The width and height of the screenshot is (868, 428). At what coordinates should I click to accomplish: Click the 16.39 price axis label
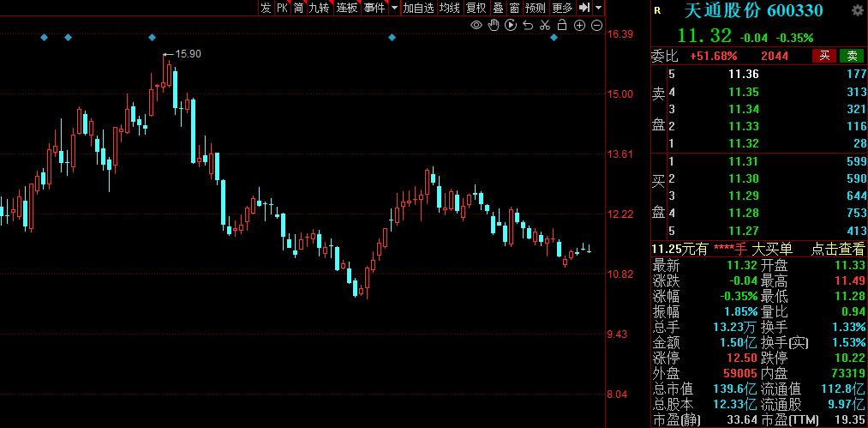620,33
